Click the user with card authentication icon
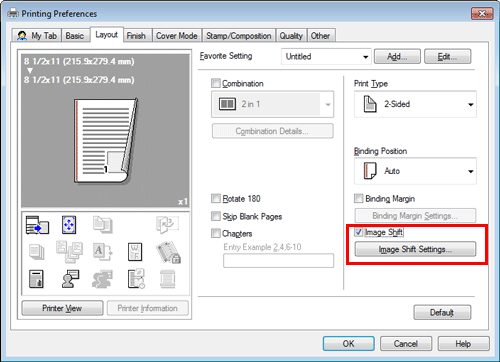Image resolution: width=500 pixels, height=362 pixels. pos(70,279)
